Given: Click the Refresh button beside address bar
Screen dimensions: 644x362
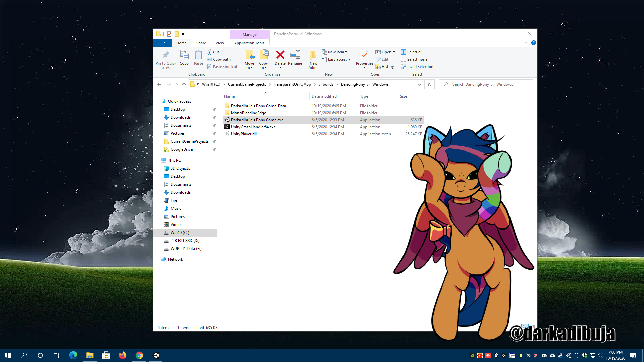Looking at the screenshot, I should pyautogui.click(x=429, y=84).
